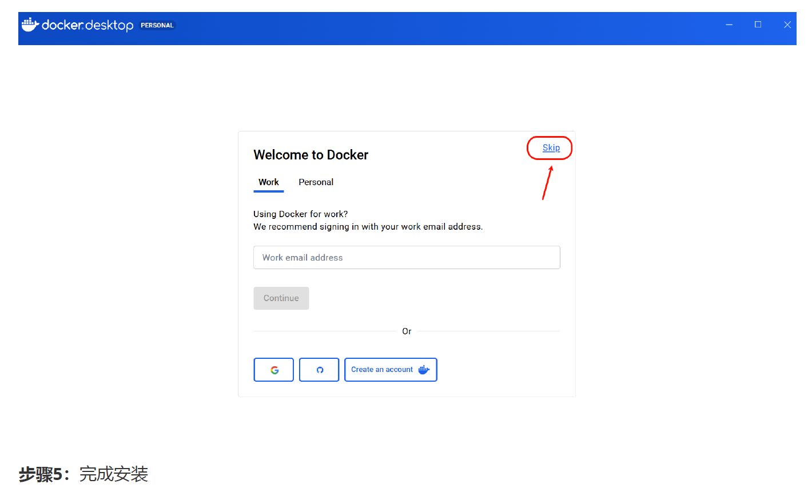Screen dimensions: 812x504
Task: Switch to the Work tab
Action: click(x=269, y=182)
